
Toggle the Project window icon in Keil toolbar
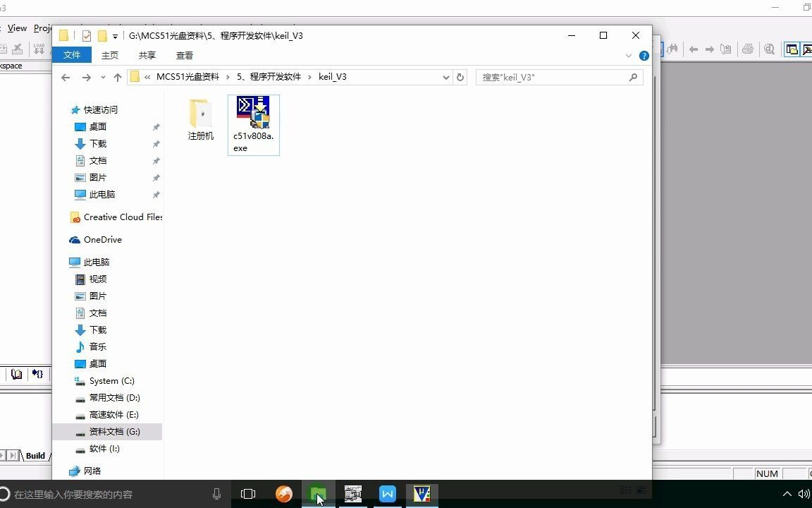[x=791, y=49]
